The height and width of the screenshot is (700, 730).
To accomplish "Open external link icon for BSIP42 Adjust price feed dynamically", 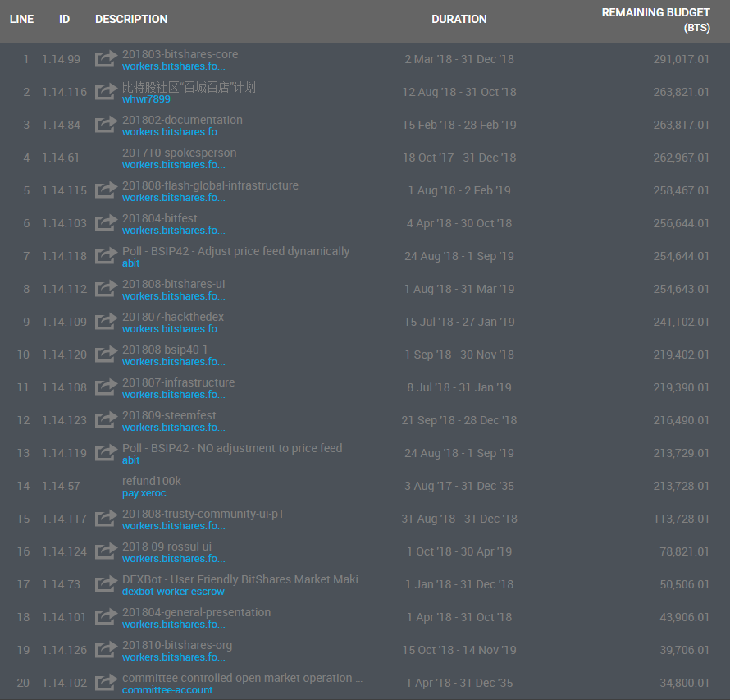I will pyautogui.click(x=106, y=256).
